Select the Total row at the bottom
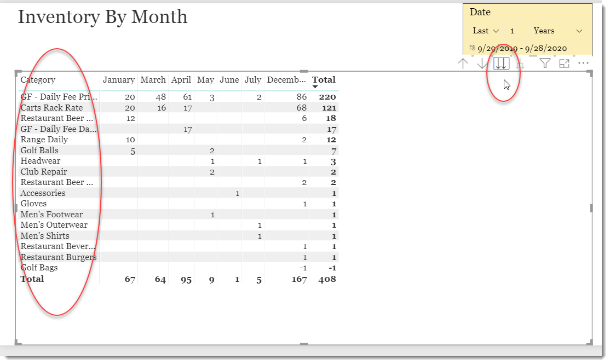Viewport: 610px width, 364px height. (x=32, y=279)
